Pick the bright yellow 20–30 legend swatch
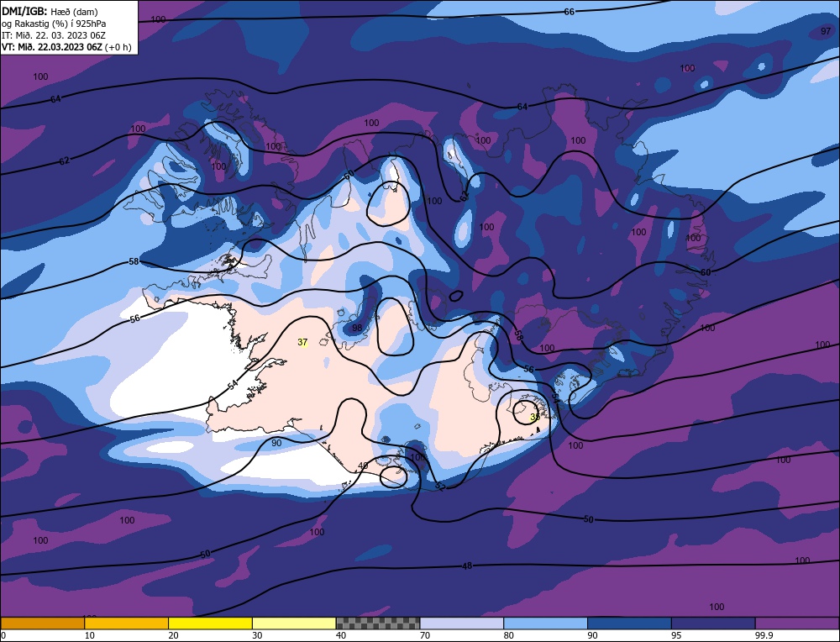840x642 pixels. (x=210, y=623)
